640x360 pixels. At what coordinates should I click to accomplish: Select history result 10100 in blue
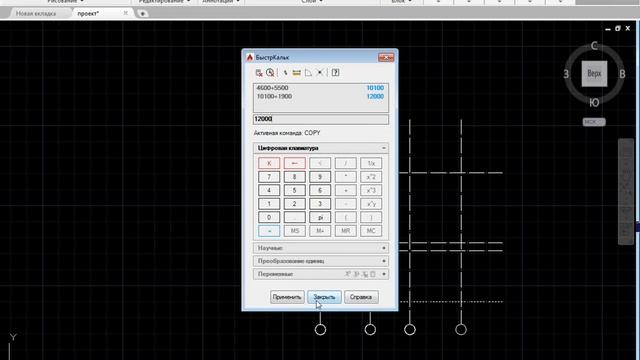[x=375, y=88]
